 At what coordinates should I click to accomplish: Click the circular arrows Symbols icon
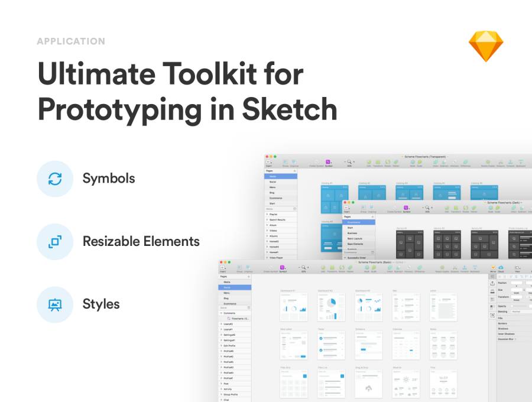pyautogui.click(x=54, y=179)
